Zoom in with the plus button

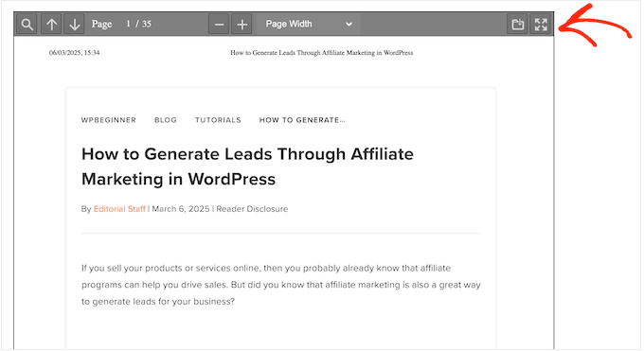pos(242,25)
